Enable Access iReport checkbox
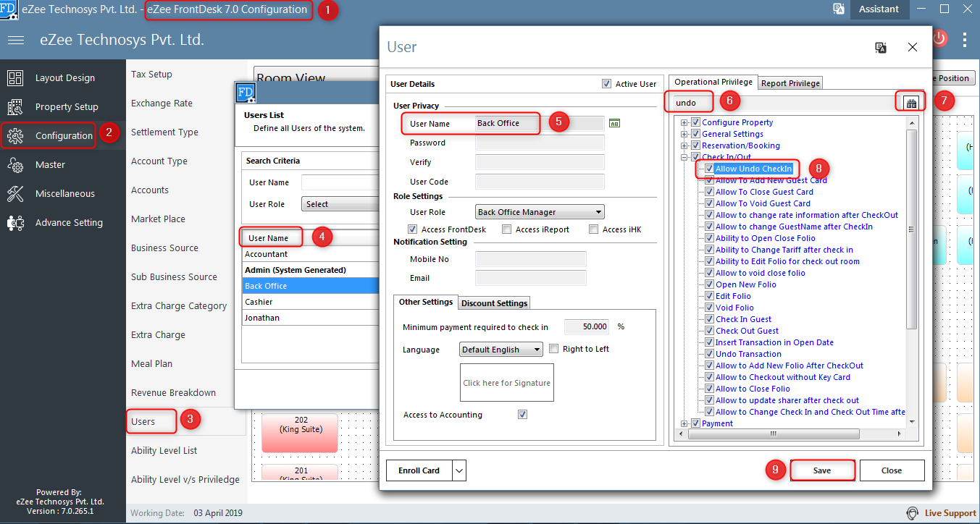The width and height of the screenshot is (980, 524). coord(507,229)
